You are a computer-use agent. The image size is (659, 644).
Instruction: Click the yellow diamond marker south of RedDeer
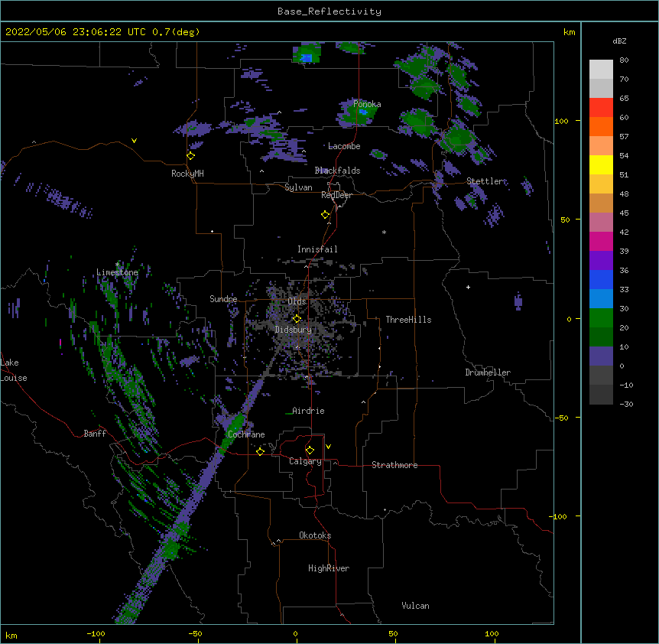click(x=326, y=215)
